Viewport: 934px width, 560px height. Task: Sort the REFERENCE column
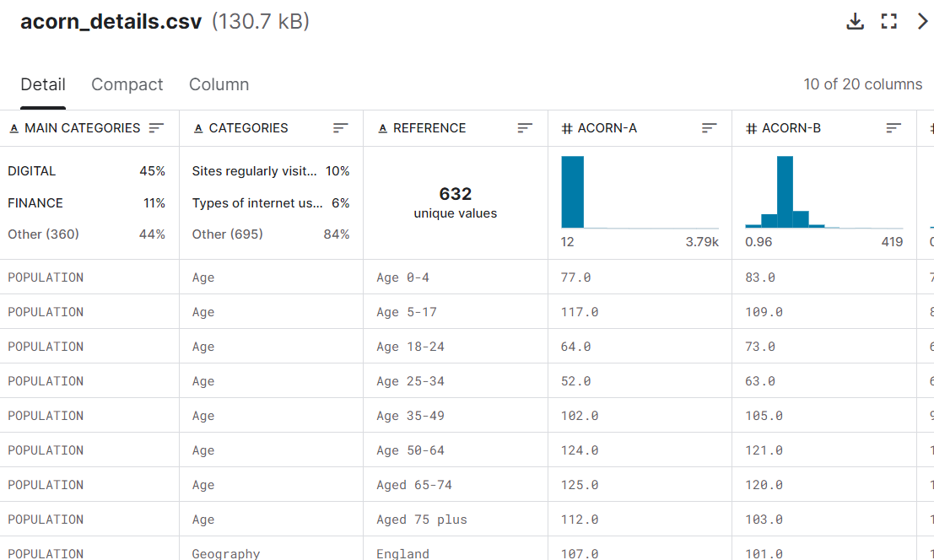pyautogui.click(x=525, y=128)
